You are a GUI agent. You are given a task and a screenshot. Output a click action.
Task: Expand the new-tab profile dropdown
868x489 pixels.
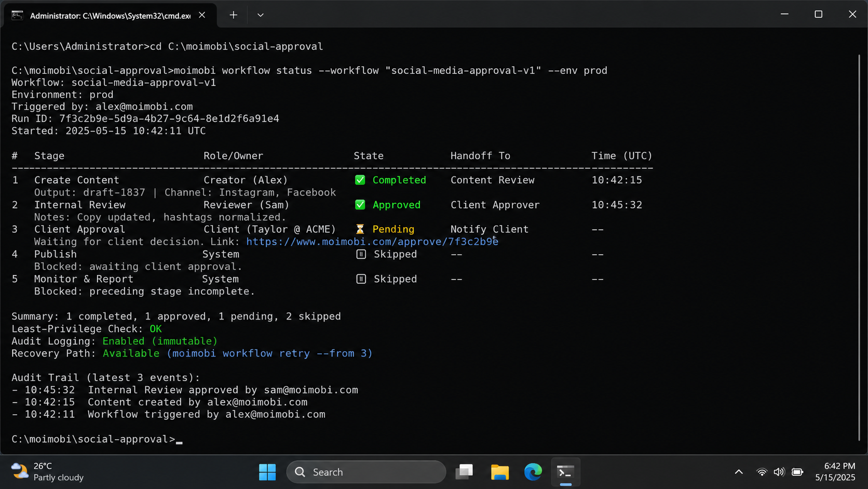(x=261, y=15)
